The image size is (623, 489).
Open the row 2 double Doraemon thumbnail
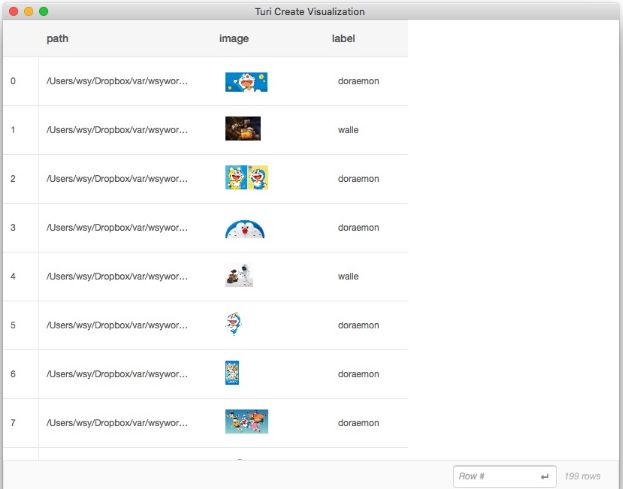(x=246, y=177)
